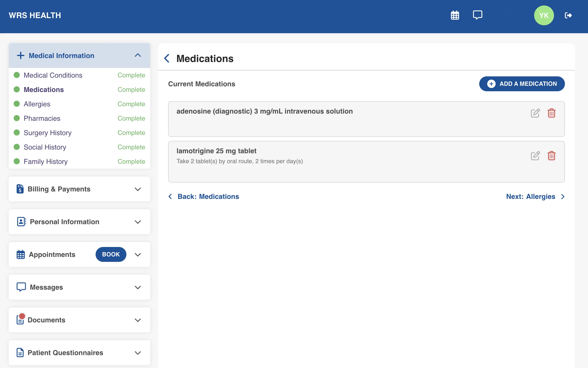Open Family History in sidebar
The height and width of the screenshot is (368, 588).
click(46, 161)
